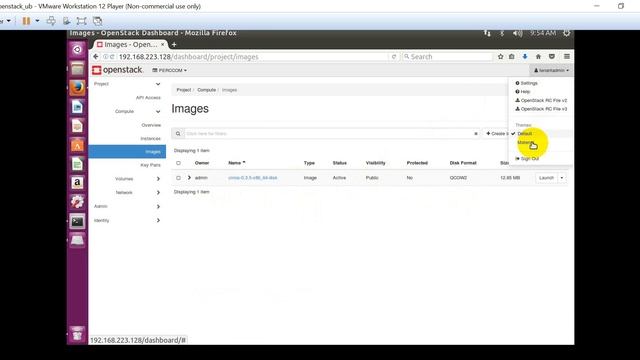
Task: Expand the Admin section in the sidebar
Action: (158, 207)
